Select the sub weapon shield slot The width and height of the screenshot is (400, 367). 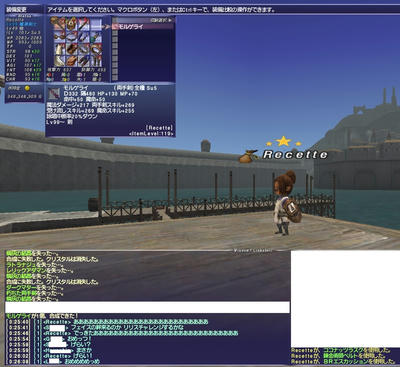pos(71,24)
